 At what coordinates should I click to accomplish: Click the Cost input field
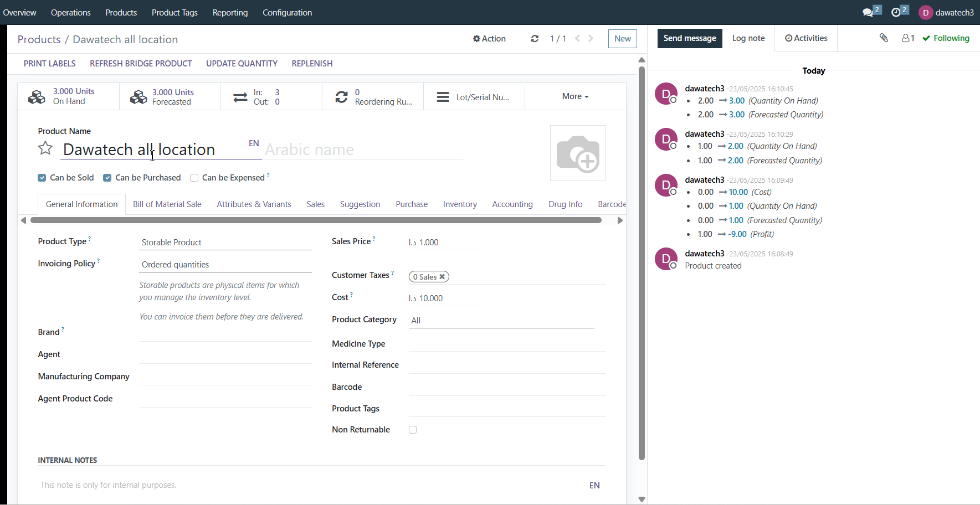448,298
